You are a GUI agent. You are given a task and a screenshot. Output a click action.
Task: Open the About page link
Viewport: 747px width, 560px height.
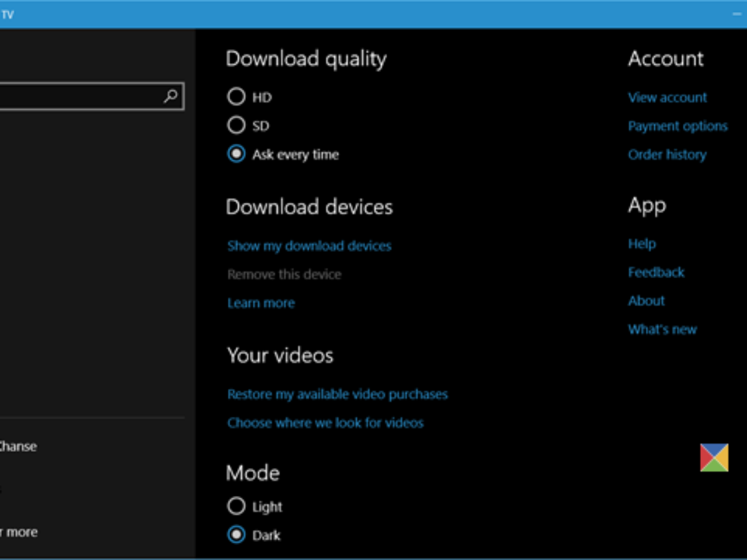tap(646, 301)
